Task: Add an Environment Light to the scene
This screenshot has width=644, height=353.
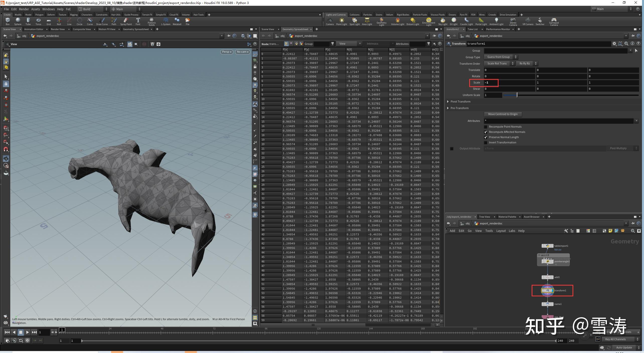Action: (429, 22)
